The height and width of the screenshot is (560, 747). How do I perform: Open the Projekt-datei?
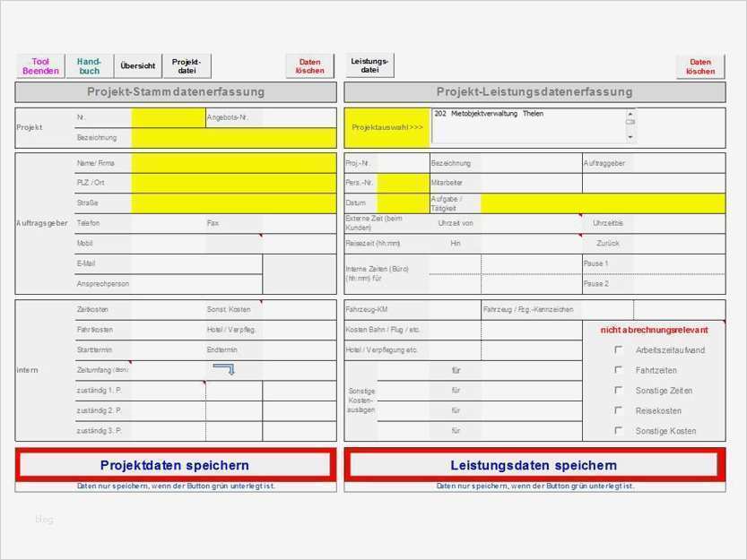click(186, 65)
